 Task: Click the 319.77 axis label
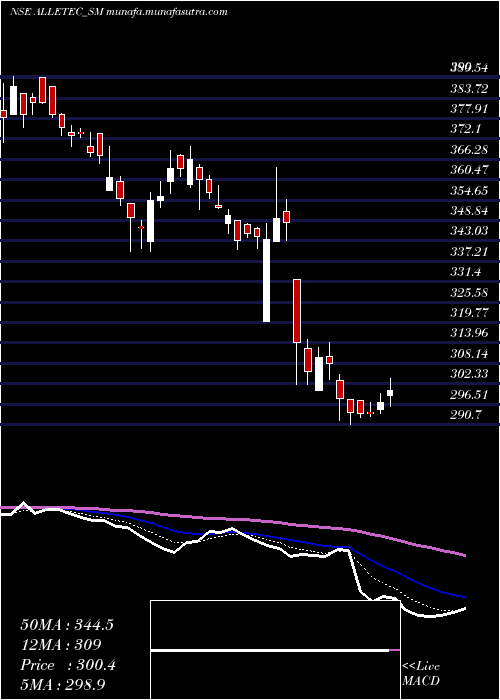(x=469, y=312)
